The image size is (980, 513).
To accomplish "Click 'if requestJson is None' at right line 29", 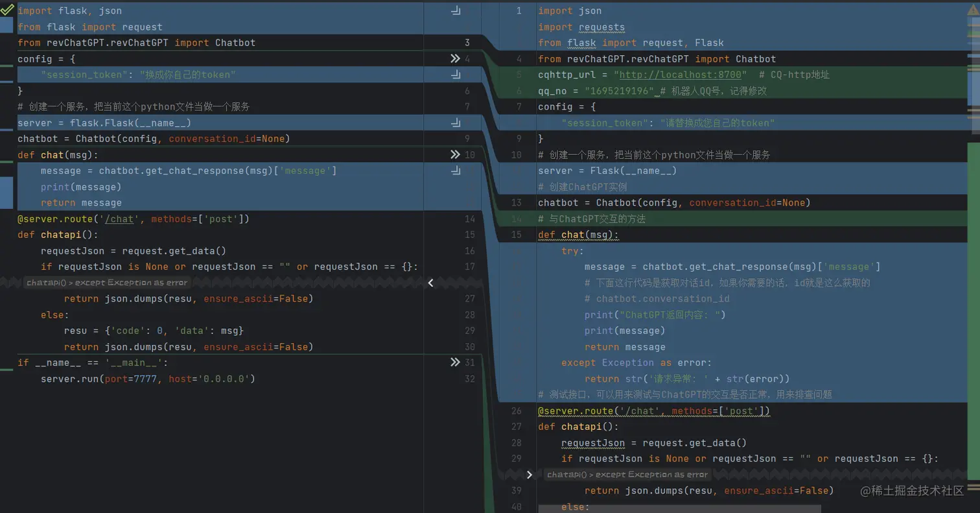I will tap(750, 459).
